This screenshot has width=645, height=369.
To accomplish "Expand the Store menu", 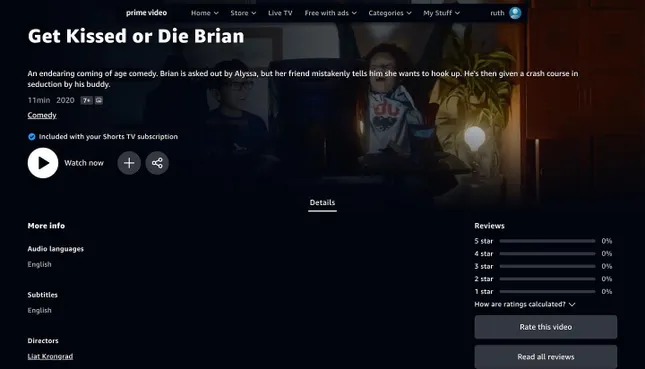I will click(243, 13).
